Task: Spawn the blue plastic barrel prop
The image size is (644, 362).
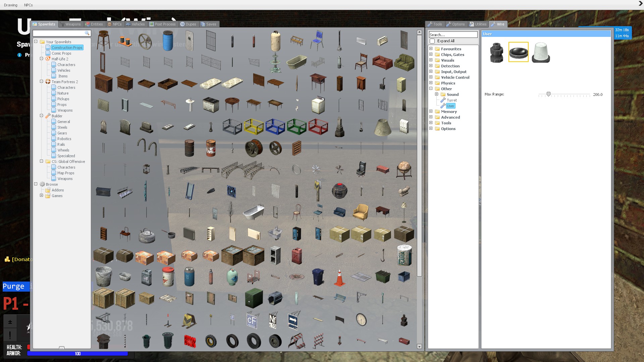Action: pos(168,41)
